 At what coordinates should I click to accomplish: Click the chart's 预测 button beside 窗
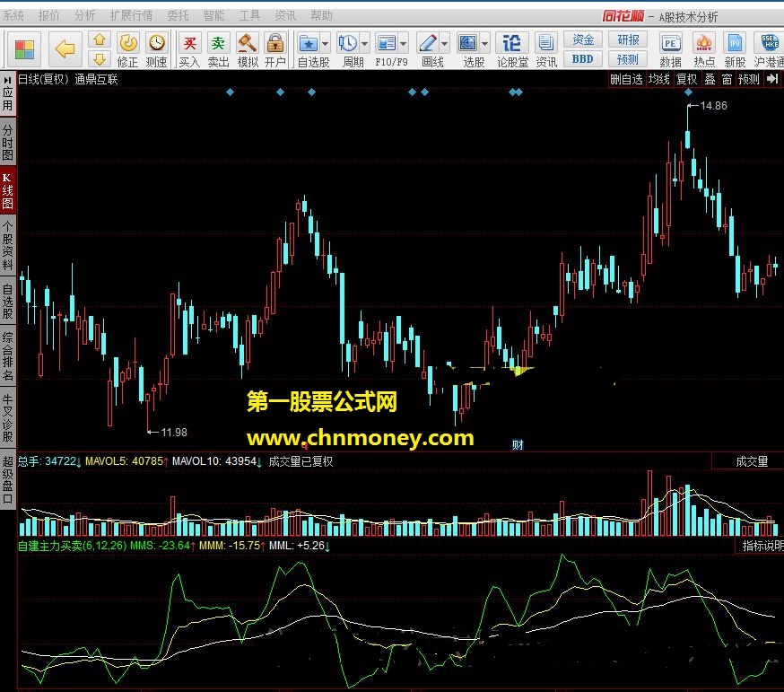748,79
